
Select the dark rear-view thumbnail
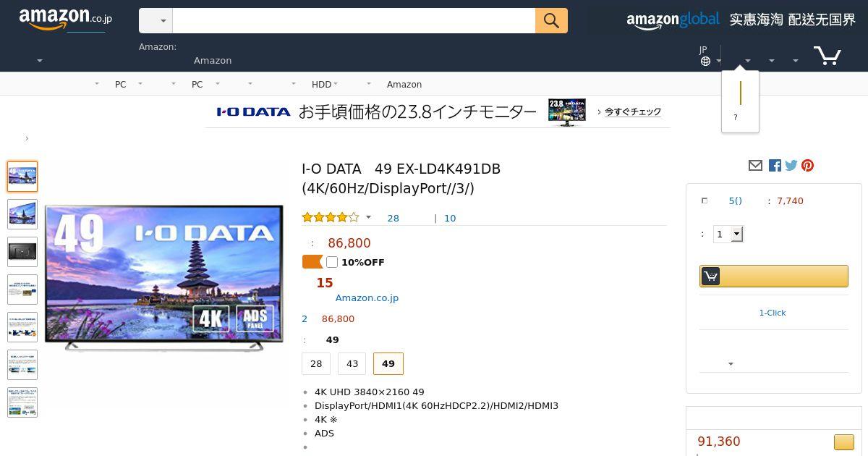tap(22, 252)
